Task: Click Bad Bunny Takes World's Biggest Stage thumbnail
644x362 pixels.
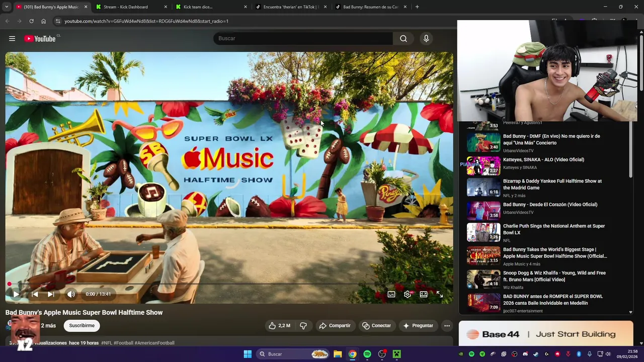Action: [x=484, y=255]
